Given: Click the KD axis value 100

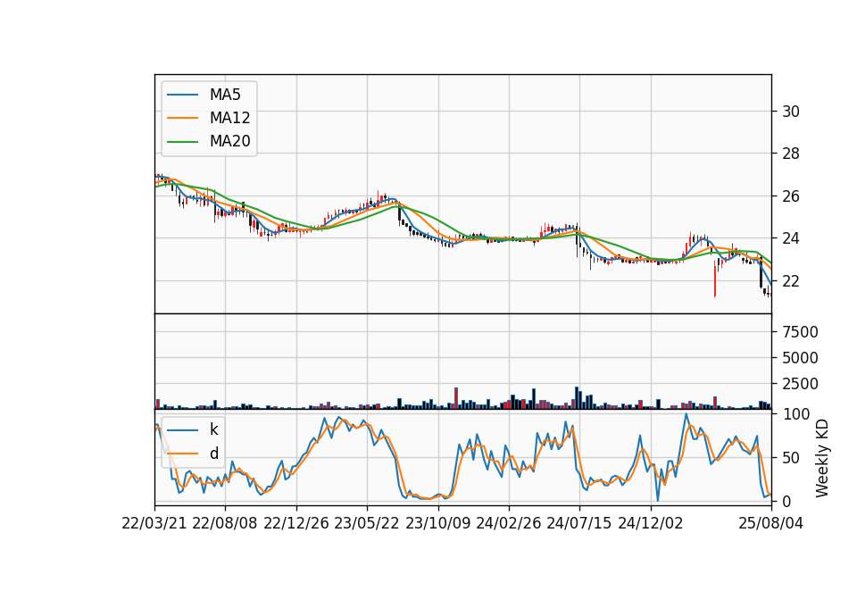Looking at the screenshot, I should [795, 414].
